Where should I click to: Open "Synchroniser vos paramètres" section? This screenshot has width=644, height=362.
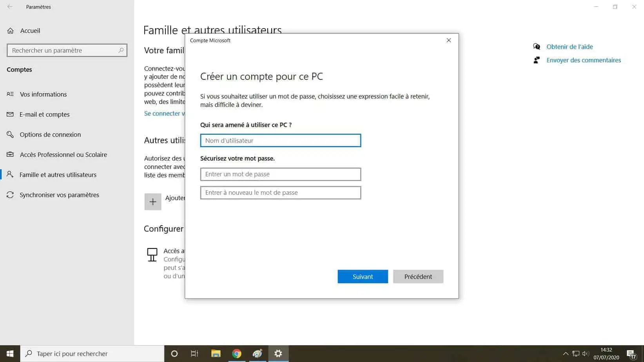coord(59,195)
